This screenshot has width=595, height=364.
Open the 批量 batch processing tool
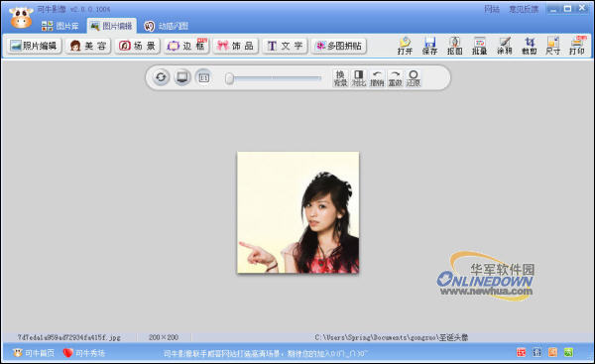tap(480, 46)
